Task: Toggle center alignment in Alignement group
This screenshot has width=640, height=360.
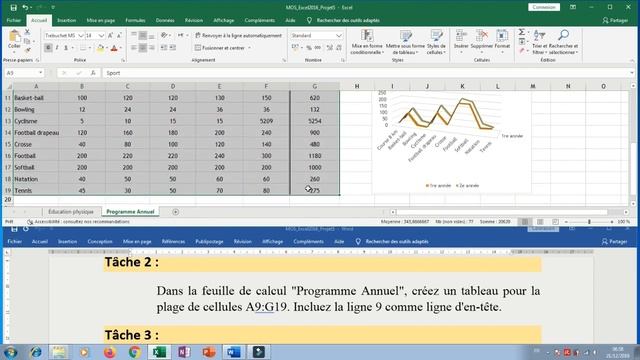Action: [142, 48]
